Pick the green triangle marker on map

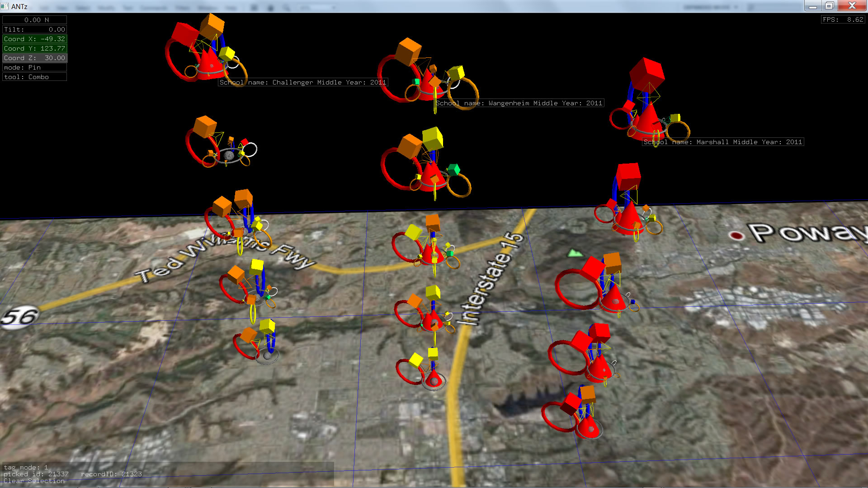click(574, 253)
